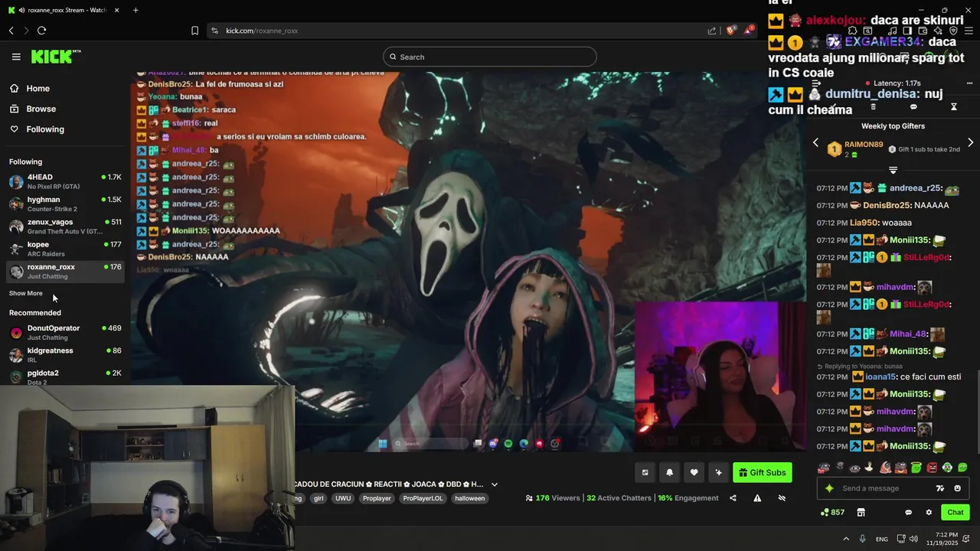Open chat settings gear icon
This screenshot has height=551, width=980.
(x=929, y=513)
